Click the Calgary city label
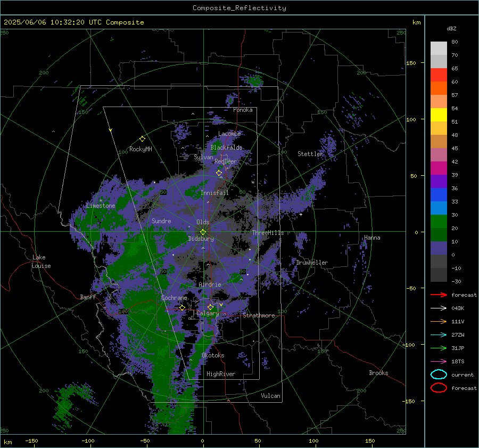 (208, 313)
